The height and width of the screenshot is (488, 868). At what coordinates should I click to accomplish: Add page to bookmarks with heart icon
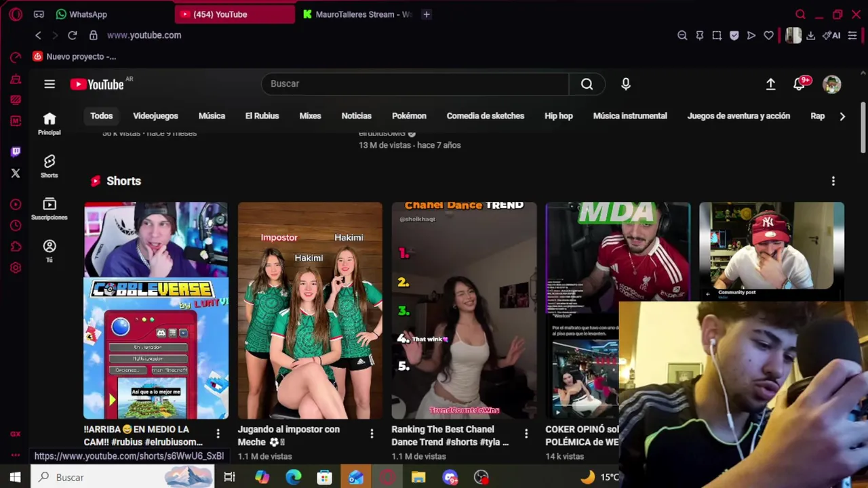(x=768, y=35)
